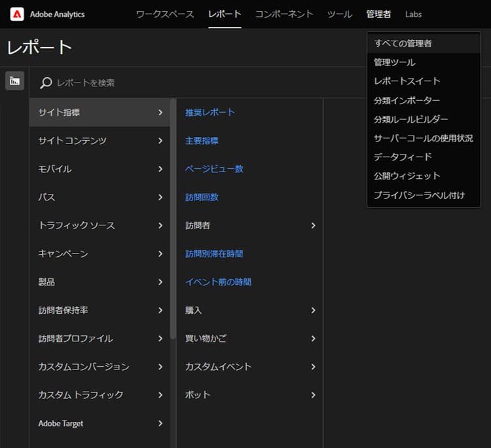Expand the 訪問者 submenu chevron
This screenshot has height=448, width=491.
click(313, 225)
